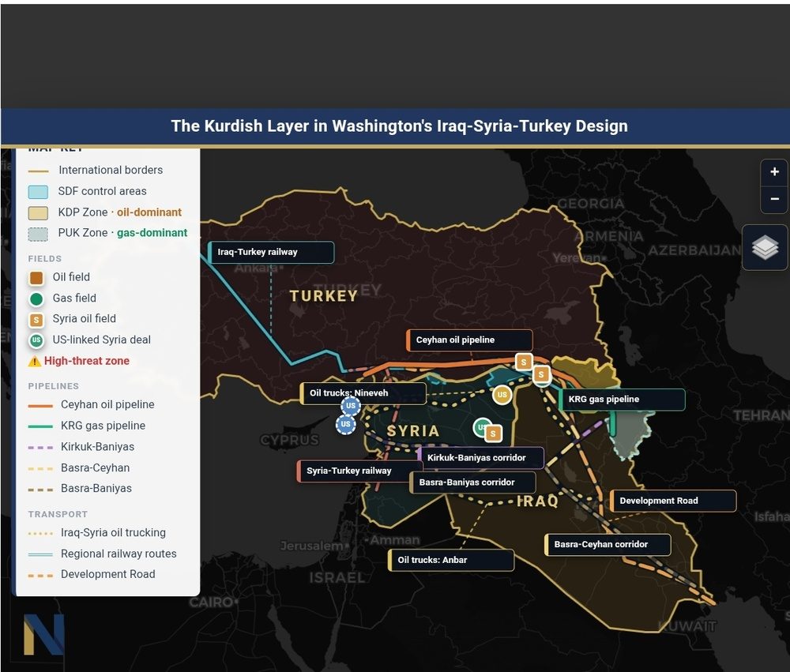Click the FIELDS legend heading
This screenshot has height=672, width=790.
[45, 259]
